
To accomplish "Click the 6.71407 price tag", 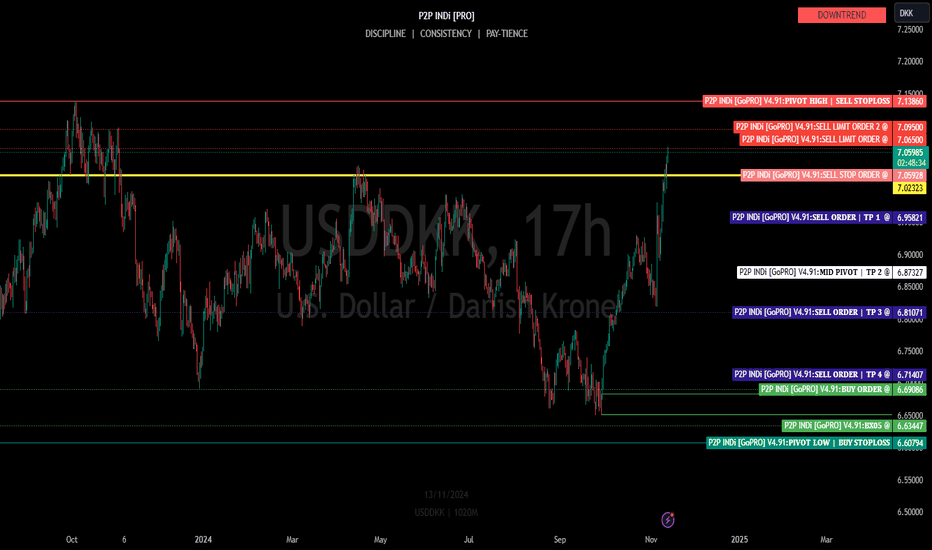I will pos(910,375).
